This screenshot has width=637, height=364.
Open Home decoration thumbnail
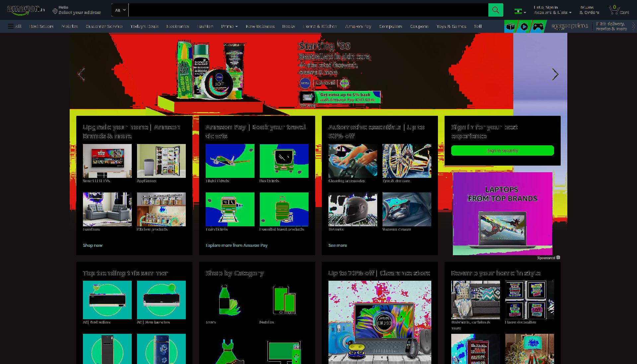click(530, 300)
